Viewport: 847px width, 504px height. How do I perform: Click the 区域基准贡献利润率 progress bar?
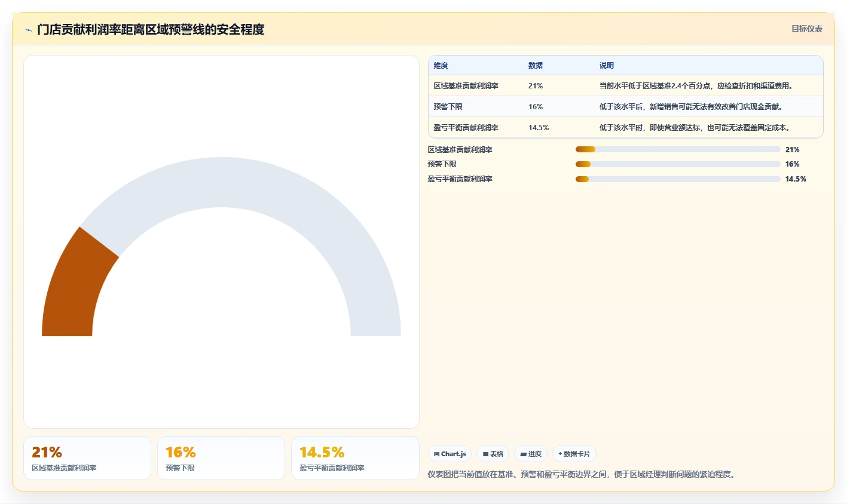click(x=678, y=149)
